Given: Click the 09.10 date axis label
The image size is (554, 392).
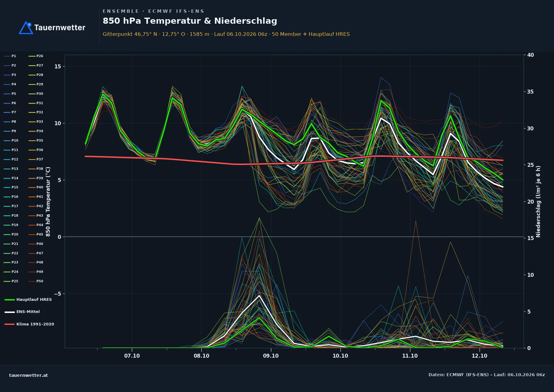Looking at the screenshot, I should coord(271,356).
